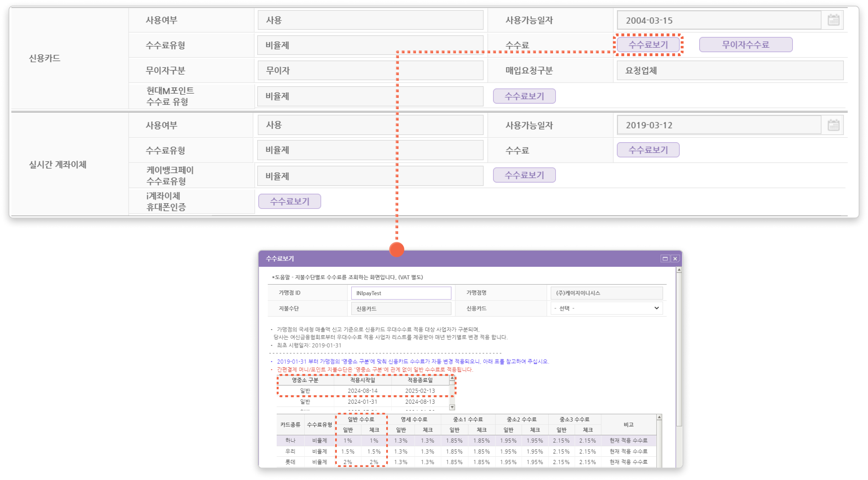868x480 pixels.
Task: Open calendar picker beside date 2004-03-15
Action: [x=833, y=20]
